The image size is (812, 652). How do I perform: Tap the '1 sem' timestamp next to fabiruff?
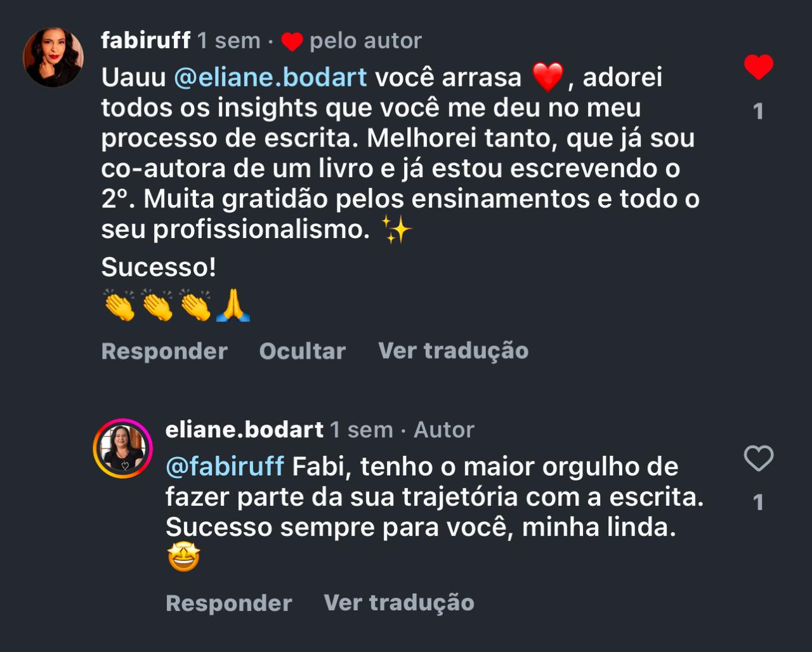[x=229, y=41]
